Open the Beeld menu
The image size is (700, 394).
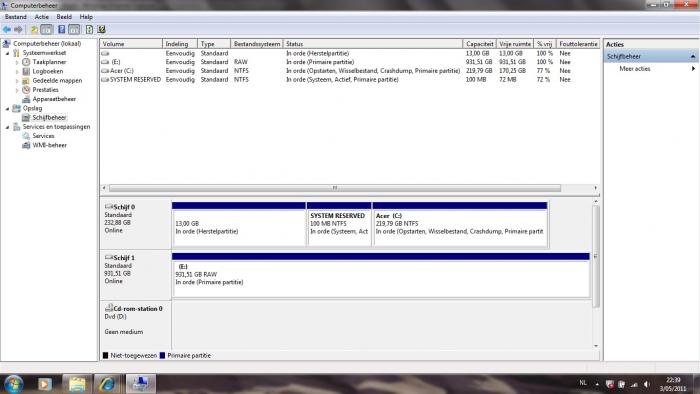click(x=64, y=17)
